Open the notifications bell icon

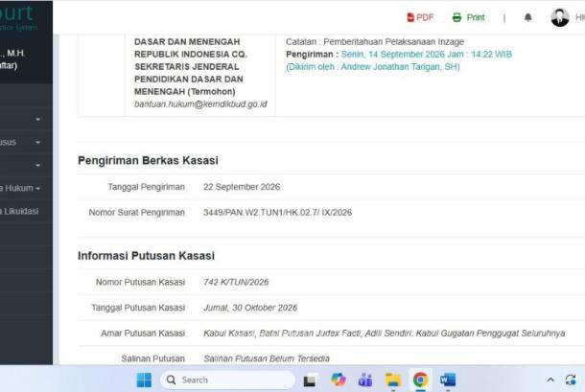527,17
